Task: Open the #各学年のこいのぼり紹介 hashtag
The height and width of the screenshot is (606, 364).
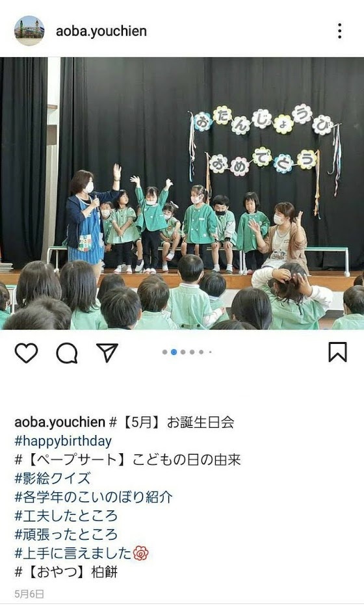Action: coord(94,497)
